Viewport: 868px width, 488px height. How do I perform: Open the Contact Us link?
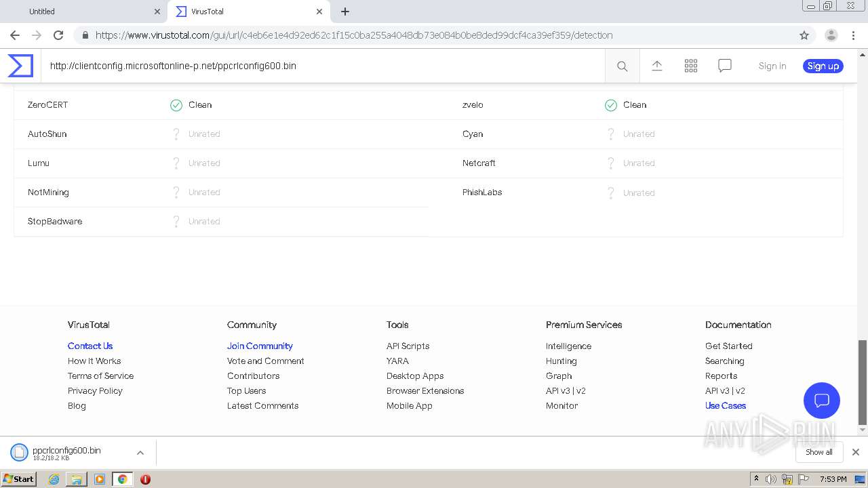[90, 346]
